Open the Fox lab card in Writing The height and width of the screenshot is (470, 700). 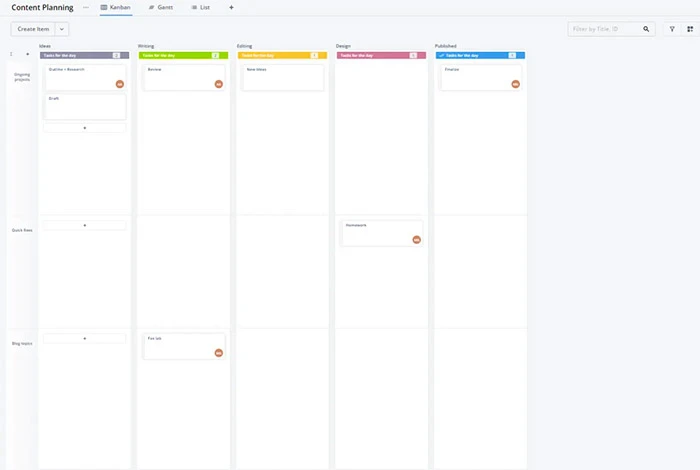coord(183,346)
